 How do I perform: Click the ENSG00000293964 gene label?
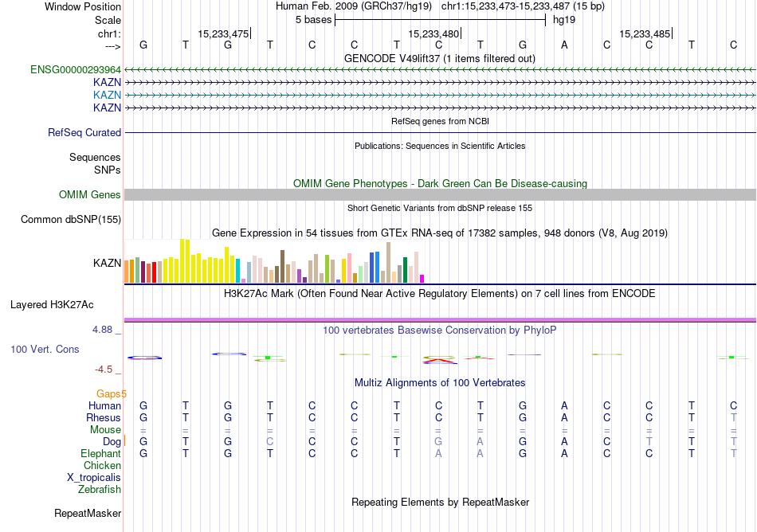76,70
